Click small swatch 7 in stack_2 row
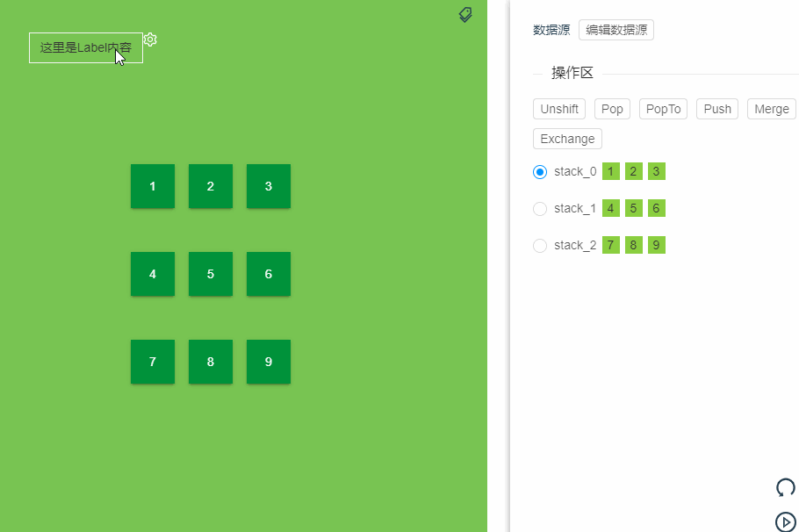799x532 pixels. coord(611,245)
